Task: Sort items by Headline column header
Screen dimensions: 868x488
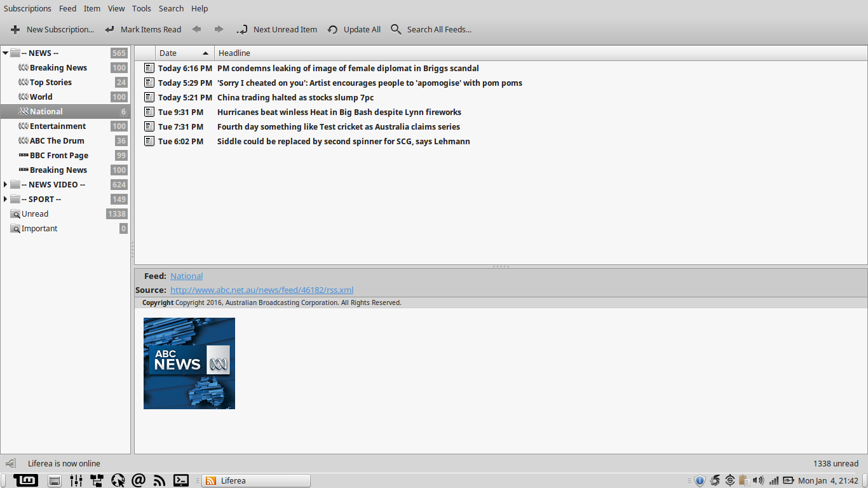Action: pos(541,53)
